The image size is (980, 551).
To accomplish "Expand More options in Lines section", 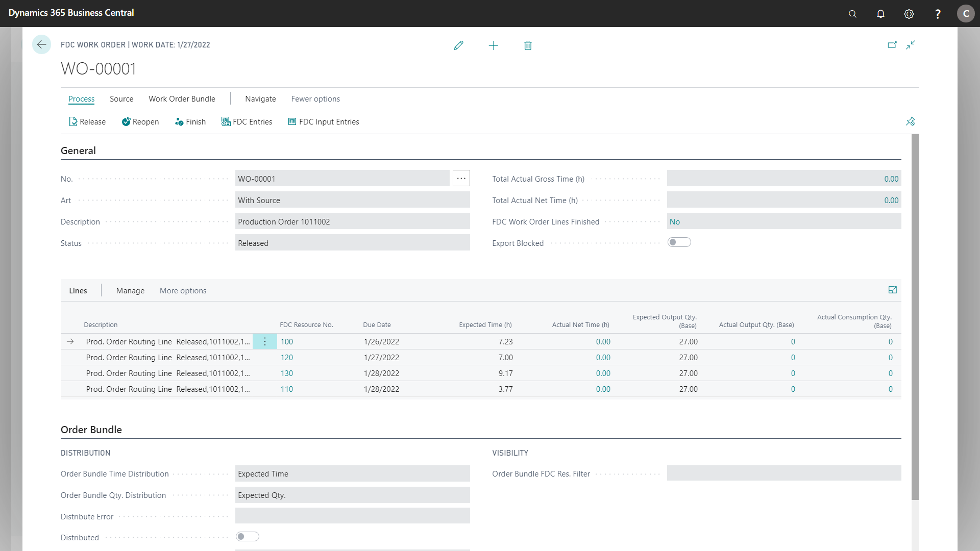I will 183,290.
